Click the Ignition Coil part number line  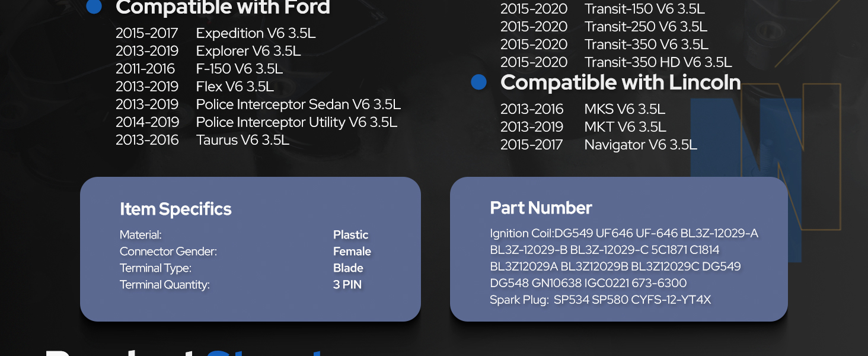(x=624, y=234)
